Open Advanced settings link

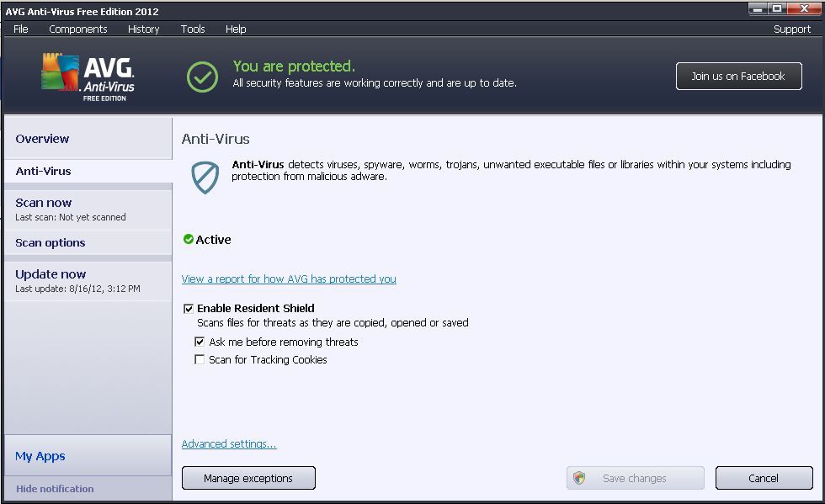coord(229,444)
